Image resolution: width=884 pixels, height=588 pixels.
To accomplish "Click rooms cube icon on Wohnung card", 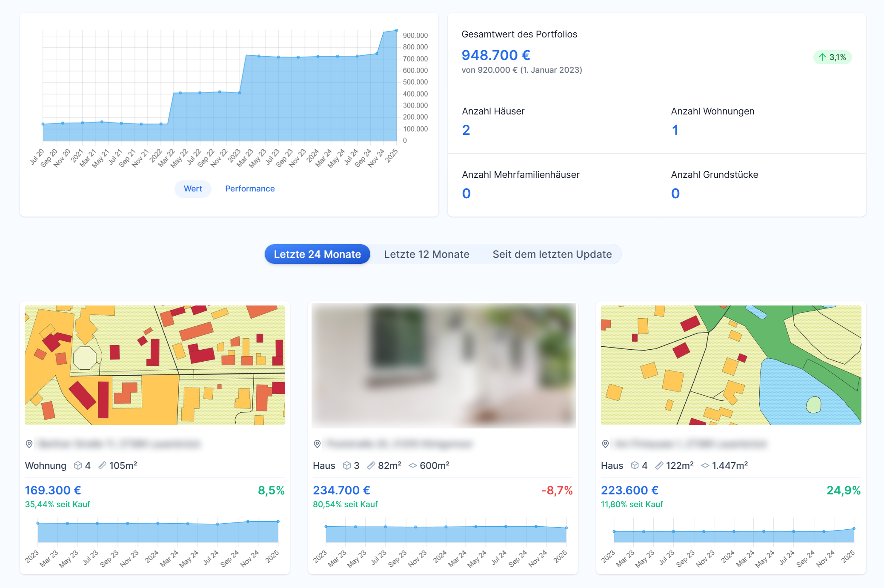I will 77,465.
